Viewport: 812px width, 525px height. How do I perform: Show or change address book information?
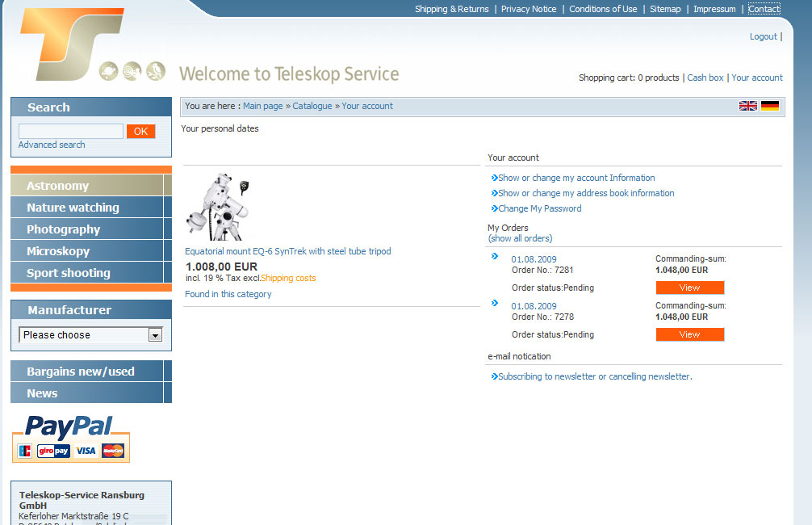coord(586,193)
